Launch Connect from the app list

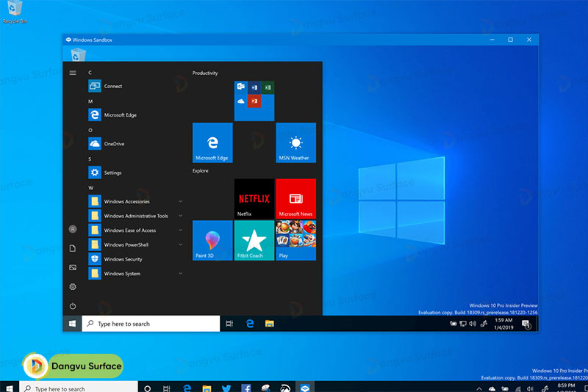coord(136,86)
